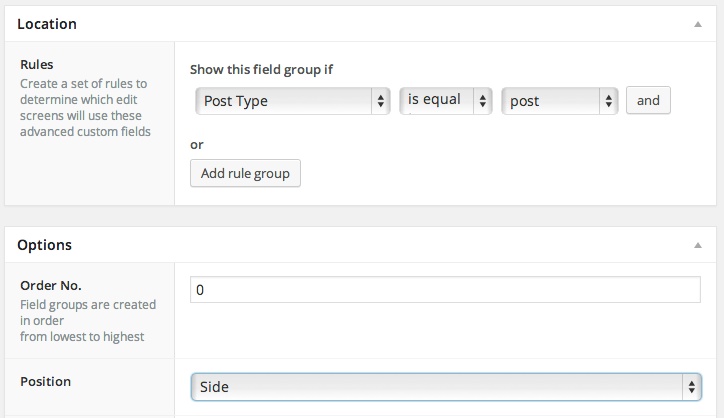Screen dimensions: 724x418
Task: Click the stepper arrows on the Side select
Action: (x=691, y=387)
